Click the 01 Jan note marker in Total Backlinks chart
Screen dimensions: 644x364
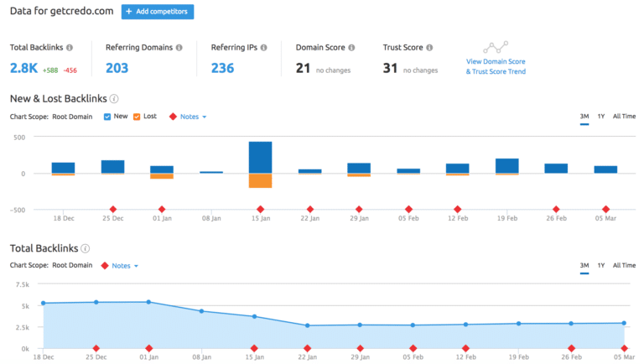(149, 348)
